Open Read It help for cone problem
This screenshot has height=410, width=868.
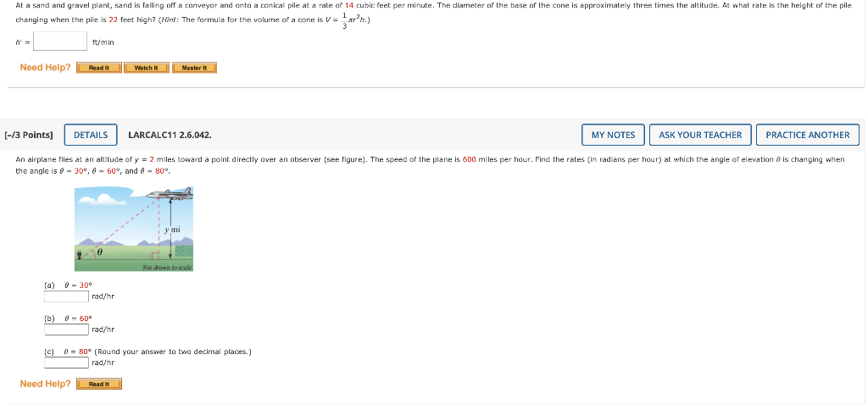tap(99, 68)
